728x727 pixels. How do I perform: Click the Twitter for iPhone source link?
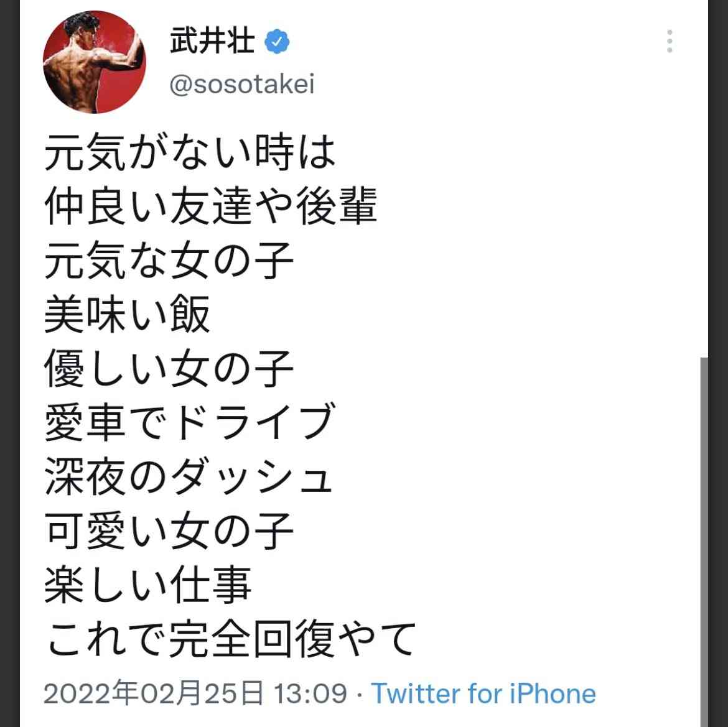[483, 693]
